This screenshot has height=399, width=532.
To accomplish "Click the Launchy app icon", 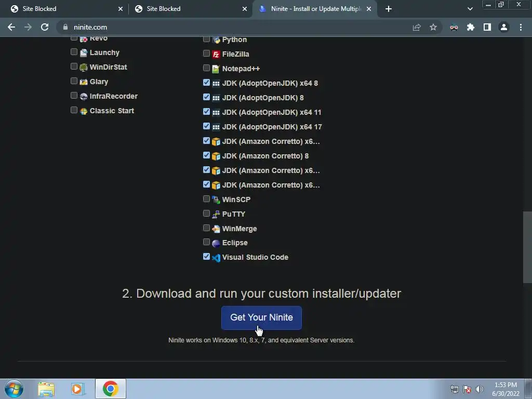I will tap(84, 53).
